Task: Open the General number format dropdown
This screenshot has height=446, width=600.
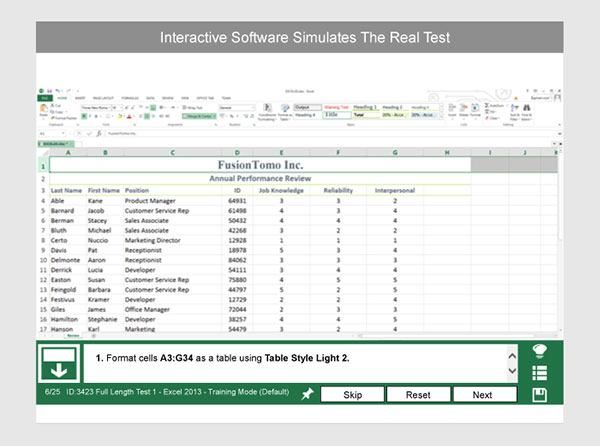Action: click(253, 107)
